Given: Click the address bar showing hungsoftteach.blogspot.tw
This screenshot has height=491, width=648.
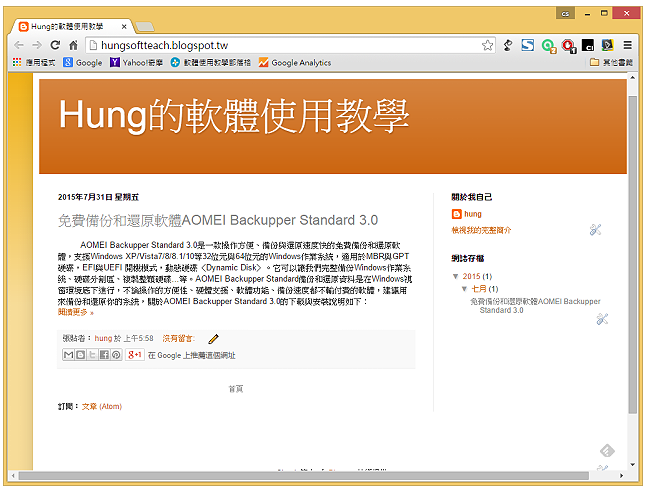Looking at the screenshot, I should pos(285,45).
